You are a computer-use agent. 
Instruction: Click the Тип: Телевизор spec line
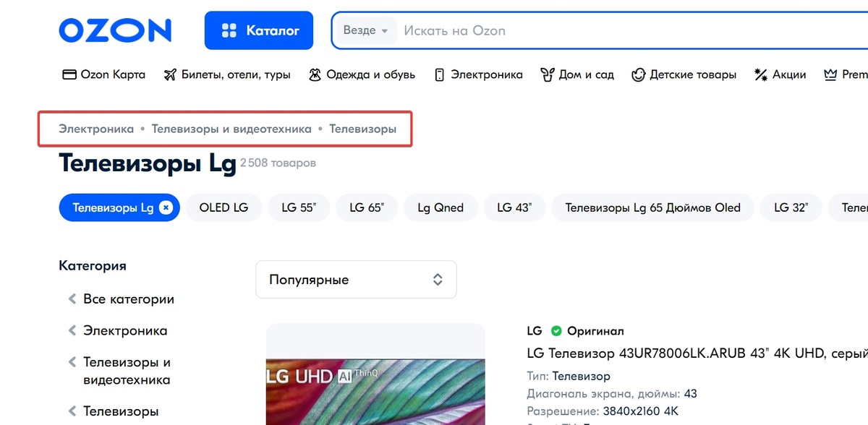tap(569, 376)
